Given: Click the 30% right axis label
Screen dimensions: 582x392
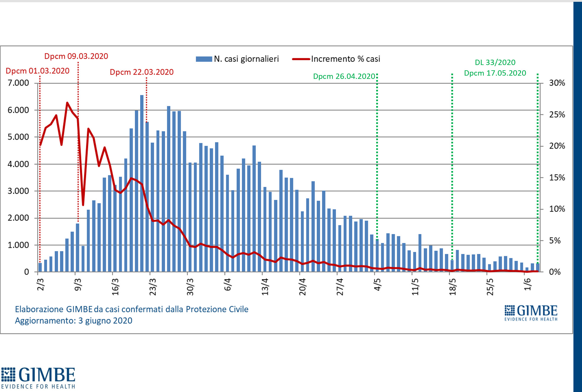Looking at the screenshot, I should 557,83.
